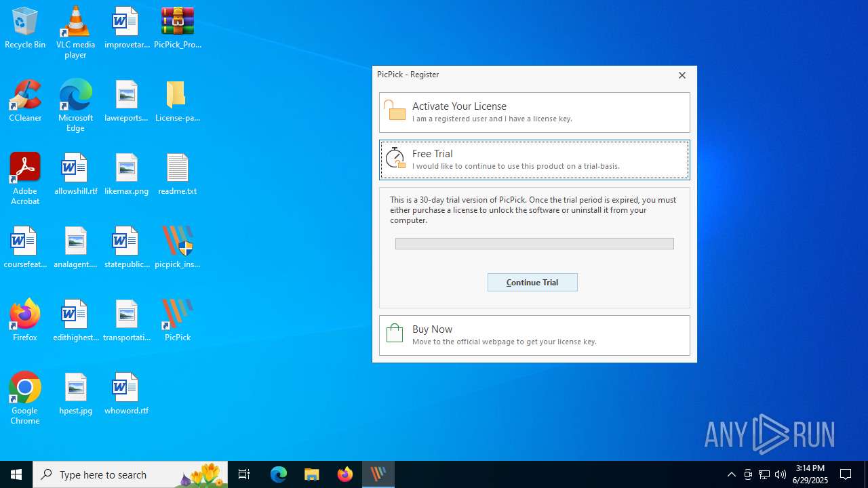Launch the PicPick desktop shortcut

[x=178, y=321]
